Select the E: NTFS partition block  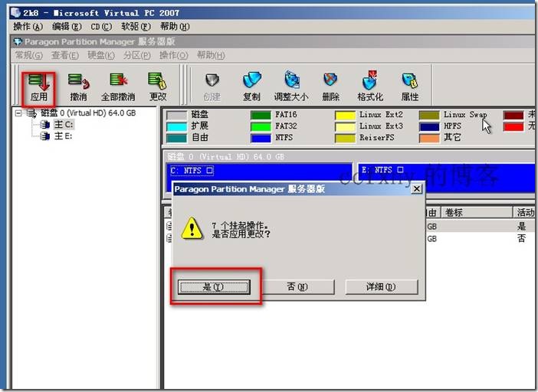pos(446,178)
